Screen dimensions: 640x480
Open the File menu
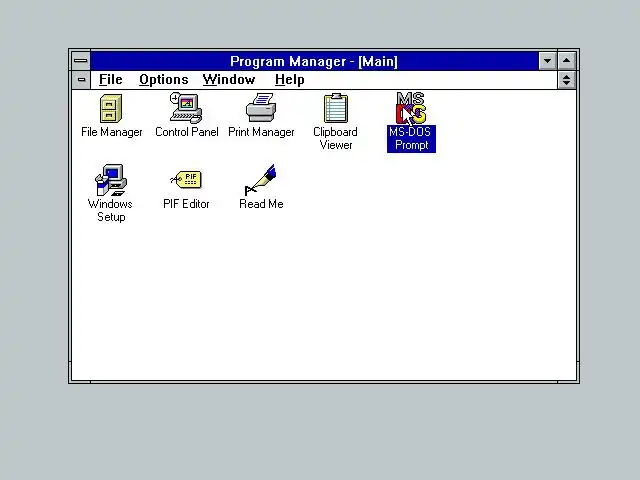point(111,80)
